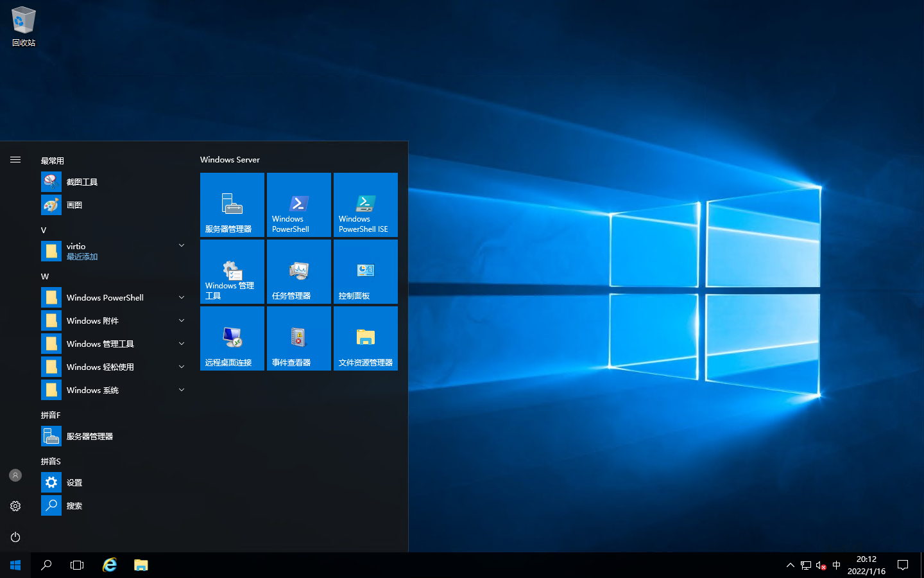The image size is (924, 578).
Task: Expand the Windows 轻松使用 folder chevron
Action: [182, 367]
